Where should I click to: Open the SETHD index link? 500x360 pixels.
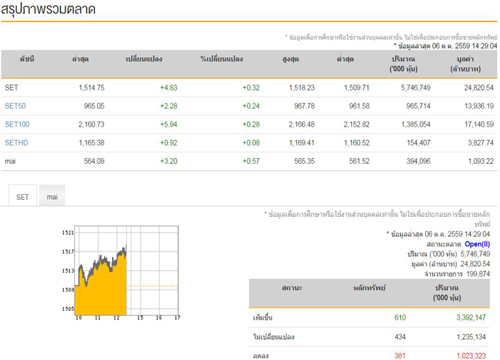[x=16, y=143]
